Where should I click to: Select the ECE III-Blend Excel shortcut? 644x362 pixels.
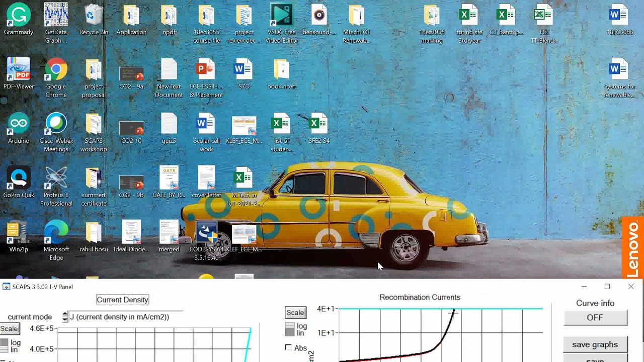[544, 23]
